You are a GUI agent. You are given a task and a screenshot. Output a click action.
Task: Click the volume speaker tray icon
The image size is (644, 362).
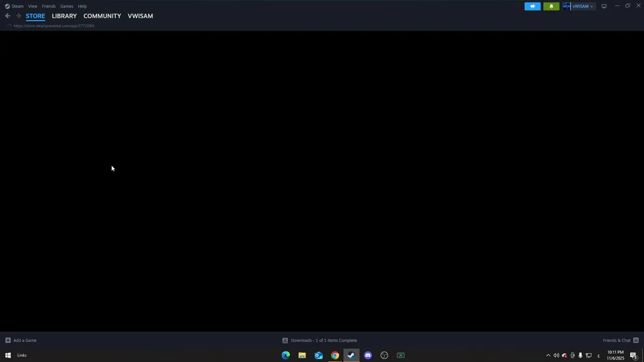tap(556, 355)
